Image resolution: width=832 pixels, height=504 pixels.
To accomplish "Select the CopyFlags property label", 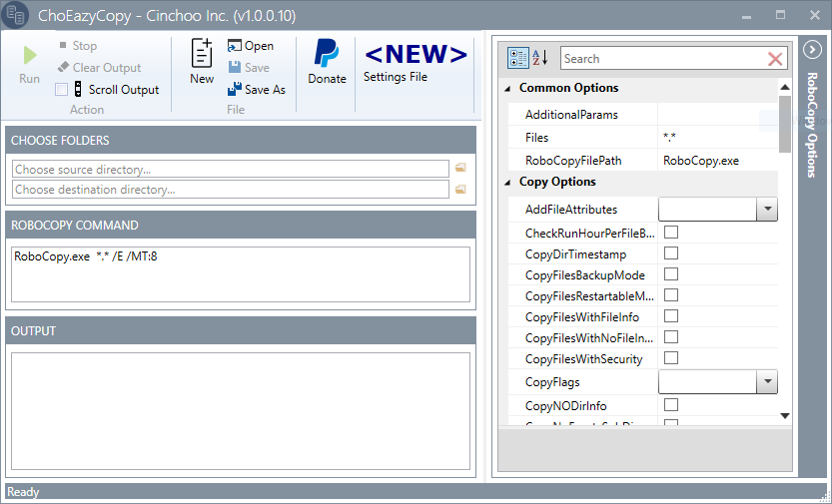I will [x=552, y=382].
